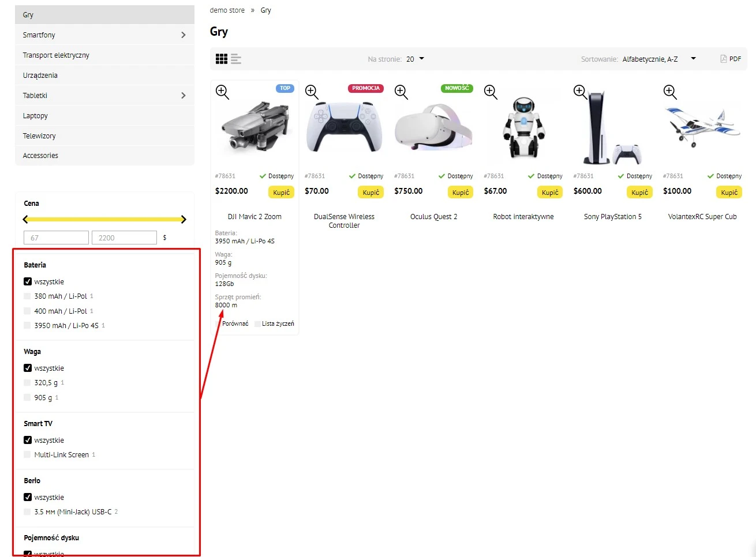Enable the 905 g weight filter
The height and width of the screenshot is (557, 756).
click(27, 397)
